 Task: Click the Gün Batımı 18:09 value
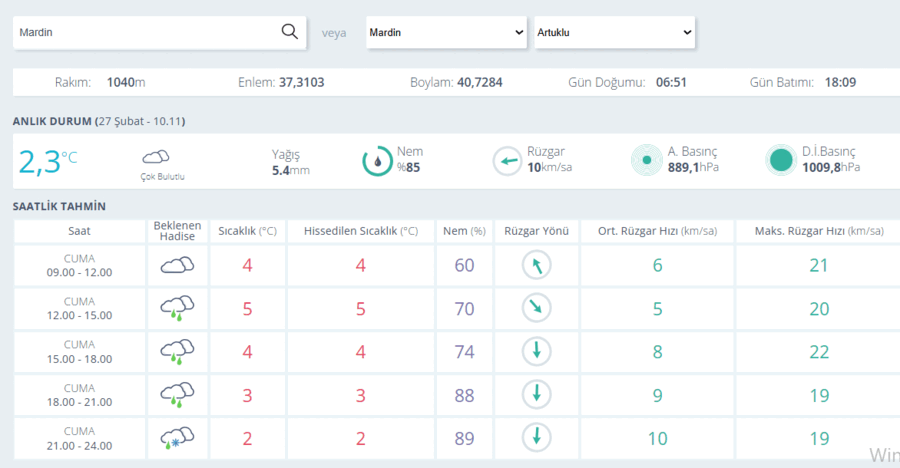(840, 82)
